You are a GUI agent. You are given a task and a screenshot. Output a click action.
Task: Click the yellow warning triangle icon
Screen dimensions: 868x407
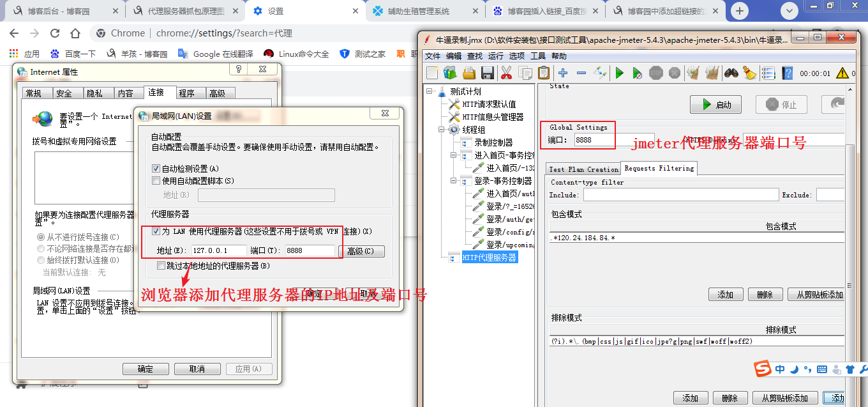(842, 73)
